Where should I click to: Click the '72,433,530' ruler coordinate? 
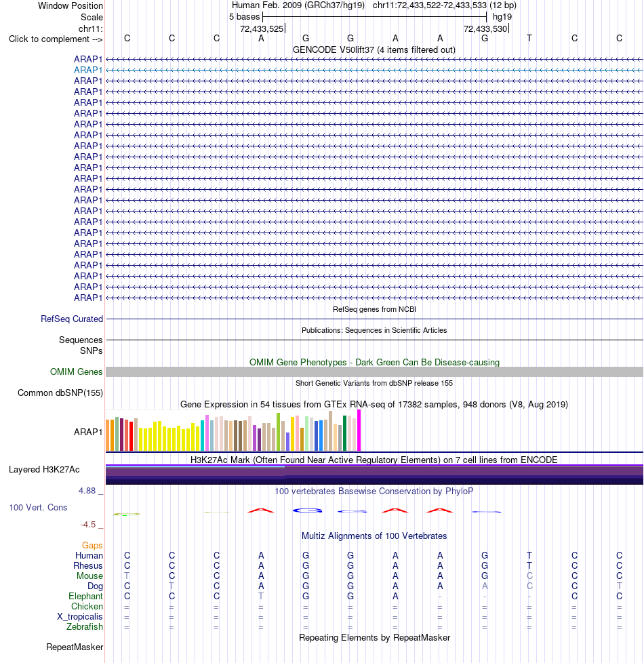pos(485,29)
